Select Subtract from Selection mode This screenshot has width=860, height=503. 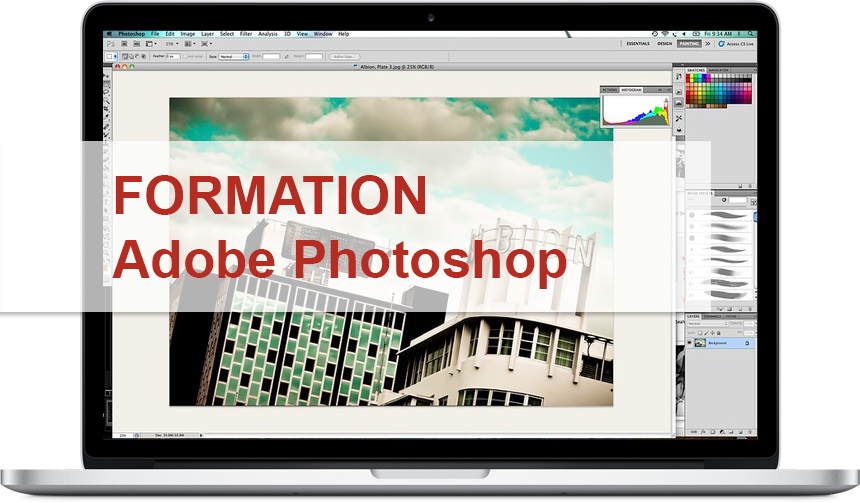(x=137, y=56)
